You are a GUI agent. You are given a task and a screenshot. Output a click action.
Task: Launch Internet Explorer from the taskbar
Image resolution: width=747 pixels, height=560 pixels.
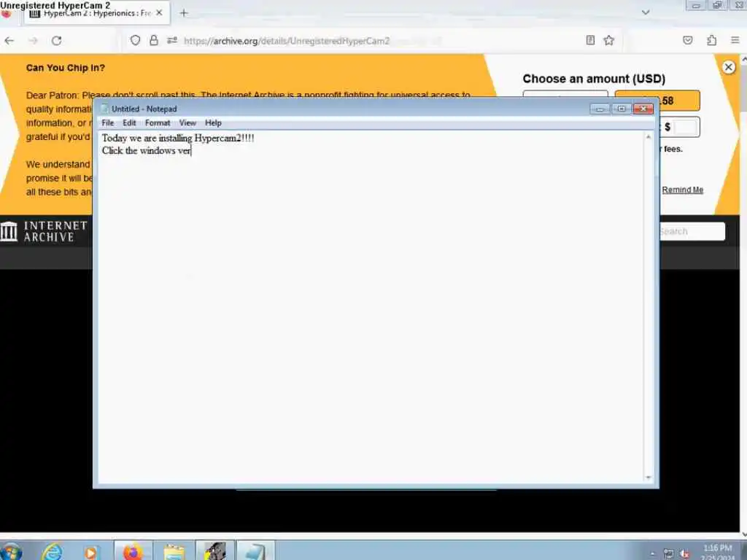(53, 553)
